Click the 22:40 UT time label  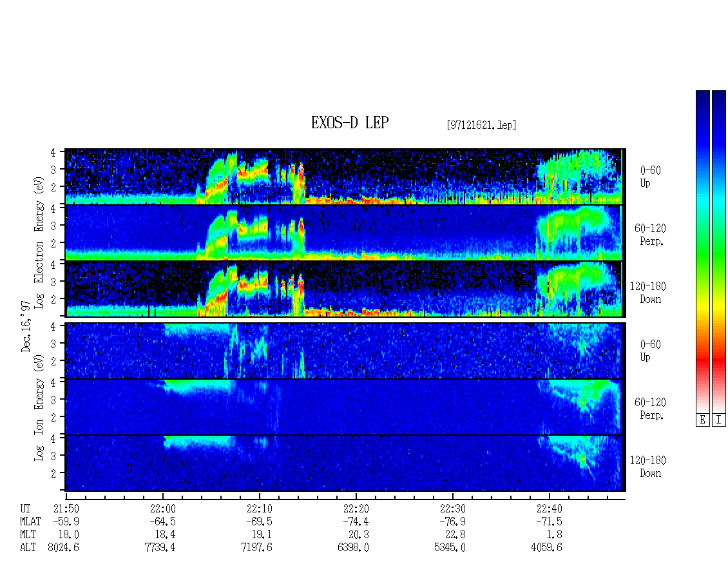(x=550, y=509)
